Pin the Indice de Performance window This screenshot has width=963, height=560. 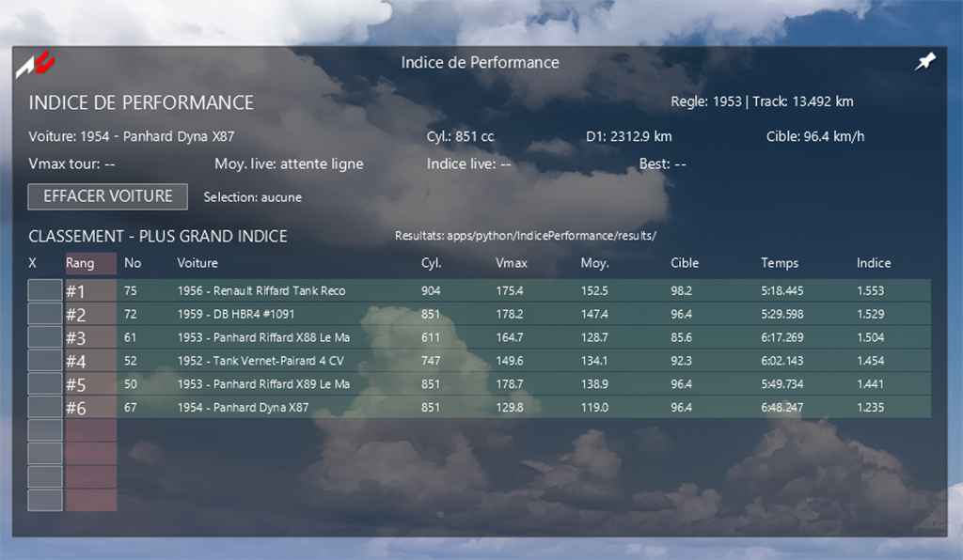pyautogui.click(x=925, y=62)
